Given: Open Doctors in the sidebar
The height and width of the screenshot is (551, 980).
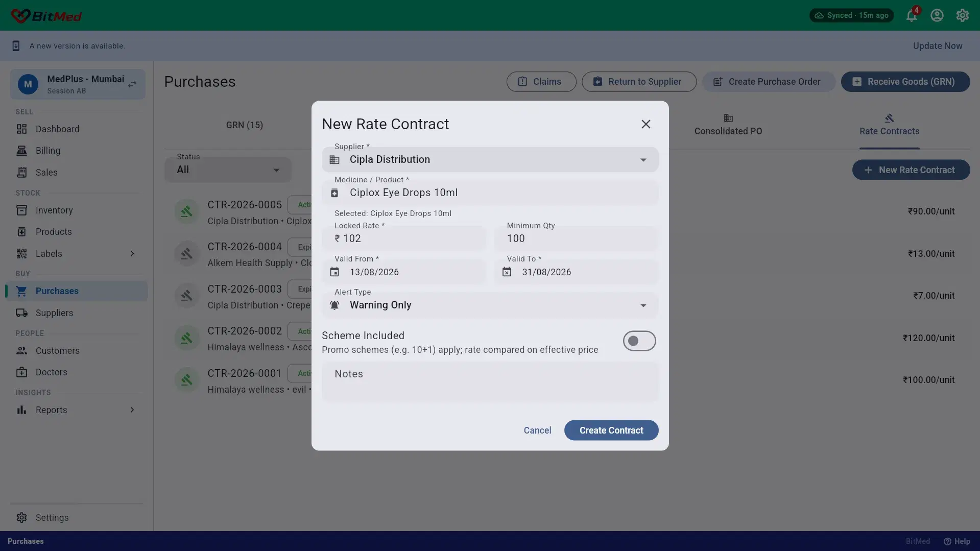Looking at the screenshot, I should pyautogui.click(x=77, y=372).
